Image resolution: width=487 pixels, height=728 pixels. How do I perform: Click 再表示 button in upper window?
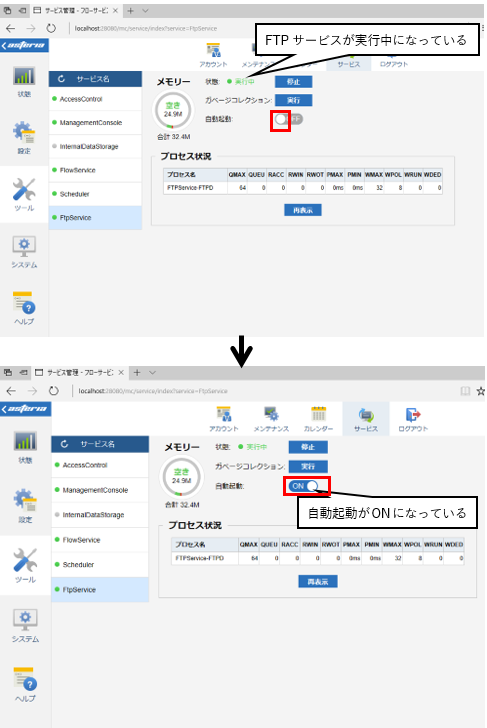[303, 210]
